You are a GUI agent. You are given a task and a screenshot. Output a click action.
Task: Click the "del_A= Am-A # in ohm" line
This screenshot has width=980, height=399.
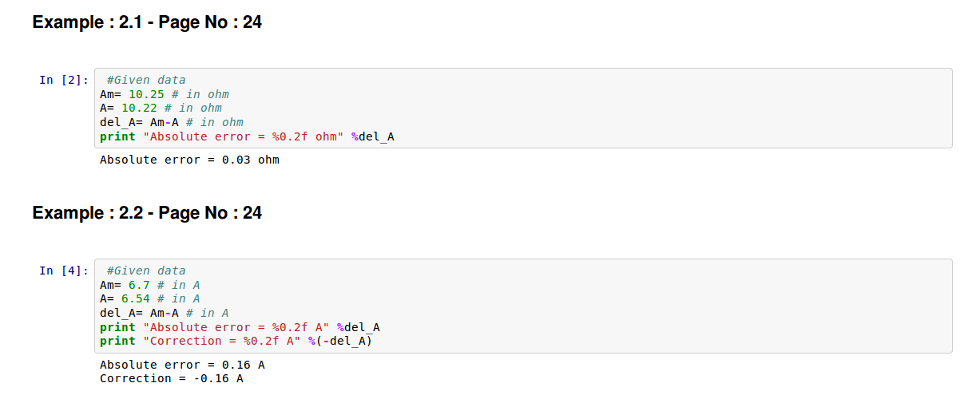click(171, 122)
